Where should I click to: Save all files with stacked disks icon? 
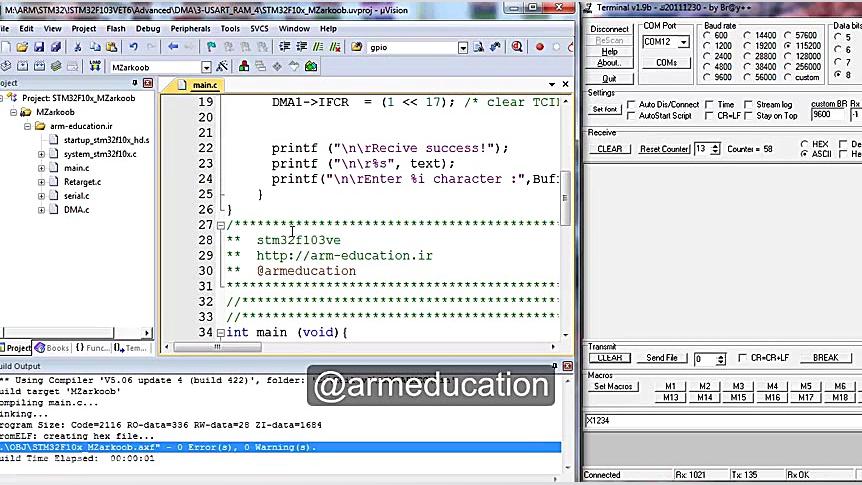[x=56, y=47]
